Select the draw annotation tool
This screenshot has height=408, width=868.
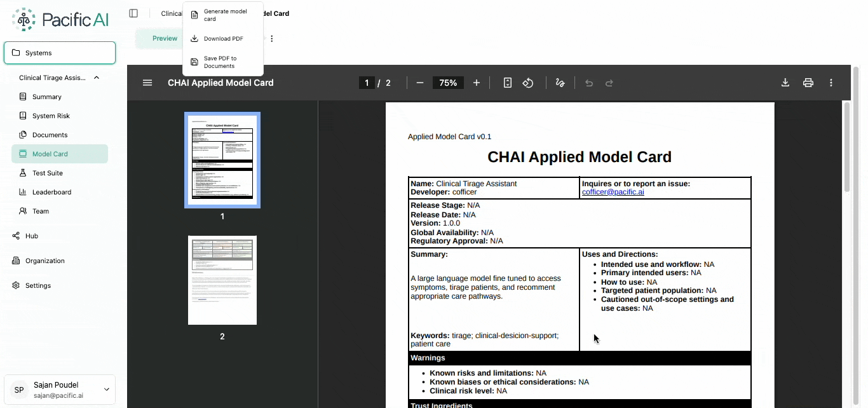(560, 83)
